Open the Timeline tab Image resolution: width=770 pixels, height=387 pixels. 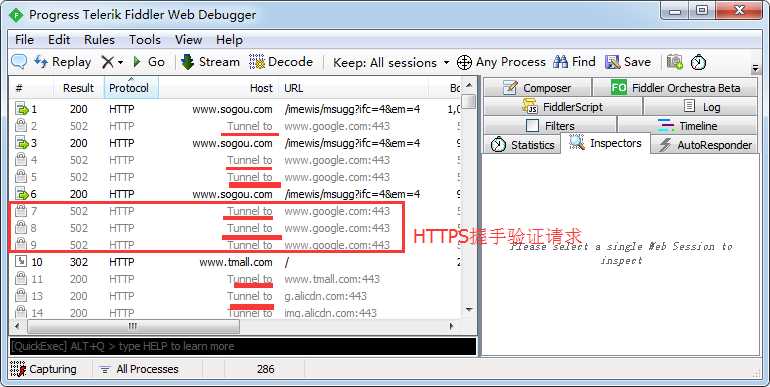click(x=687, y=126)
